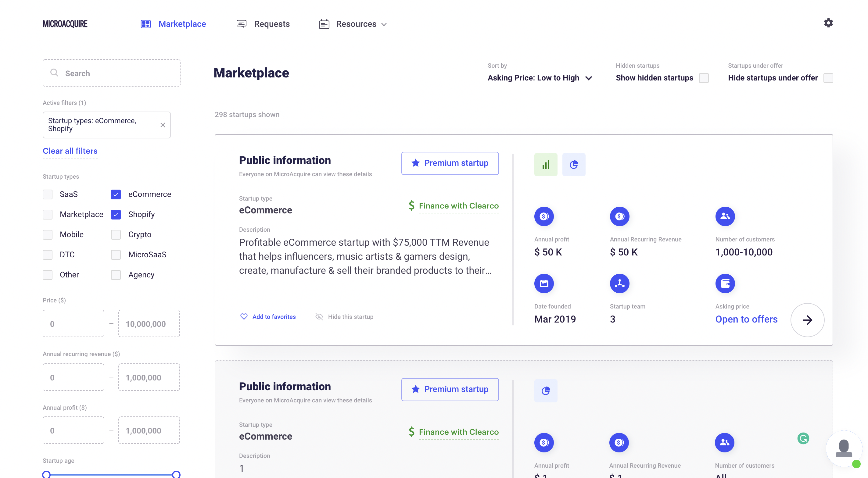Open settings via gear icon
This screenshot has width=868, height=478.
(828, 23)
